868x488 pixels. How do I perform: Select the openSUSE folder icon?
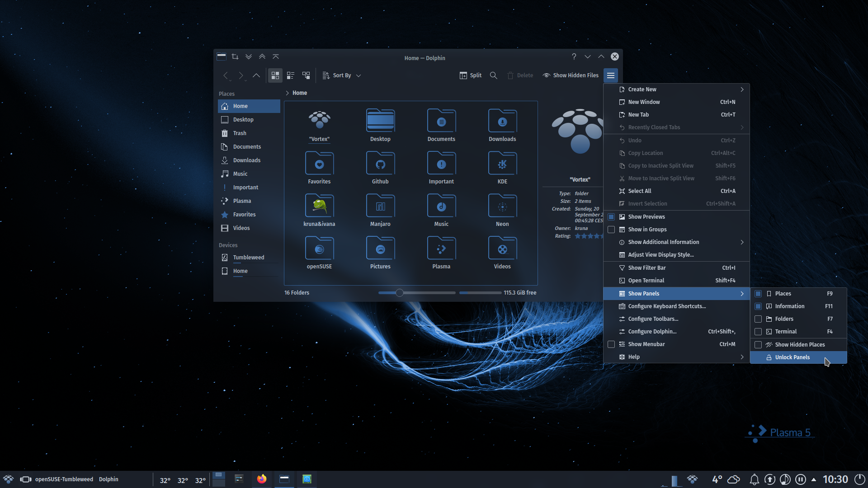pyautogui.click(x=319, y=248)
